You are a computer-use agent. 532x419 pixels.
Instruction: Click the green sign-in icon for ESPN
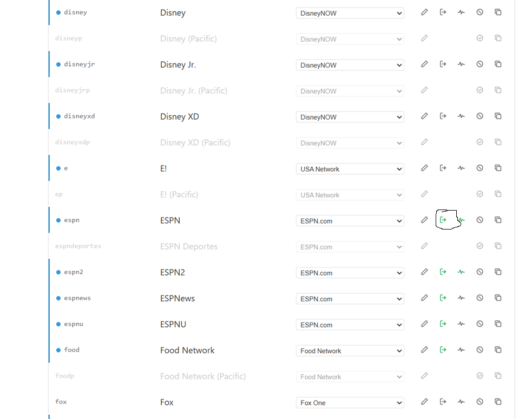click(443, 220)
